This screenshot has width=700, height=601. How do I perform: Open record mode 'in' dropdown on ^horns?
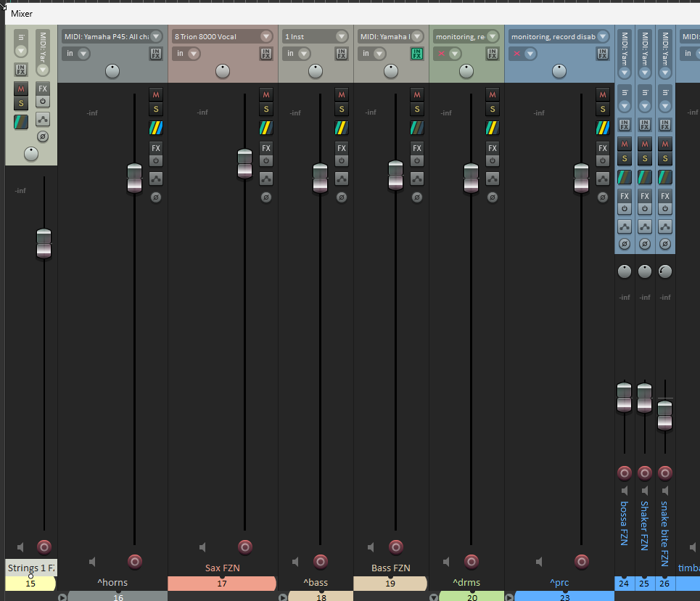pos(76,54)
